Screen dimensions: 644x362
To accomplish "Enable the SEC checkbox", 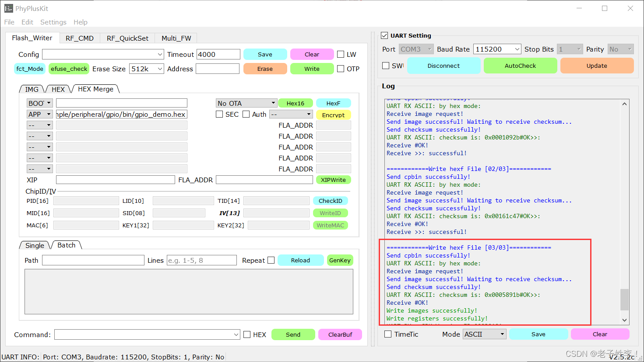I will coord(219,114).
